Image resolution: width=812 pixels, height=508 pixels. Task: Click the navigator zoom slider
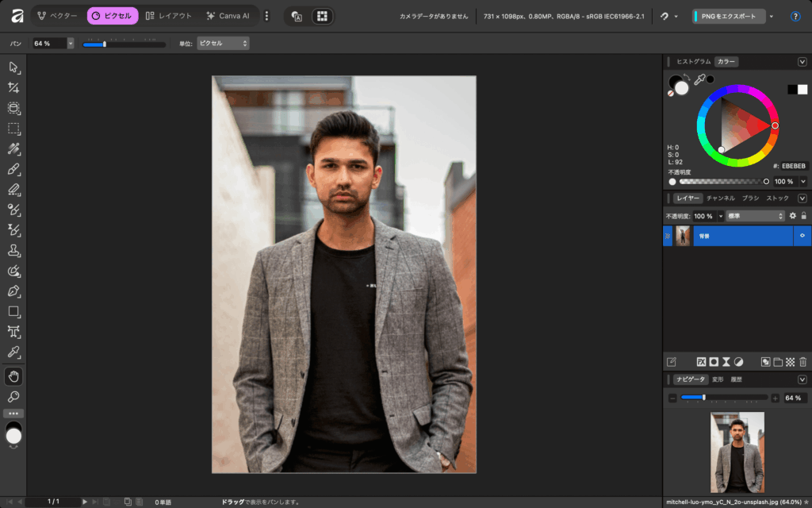point(723,398)
